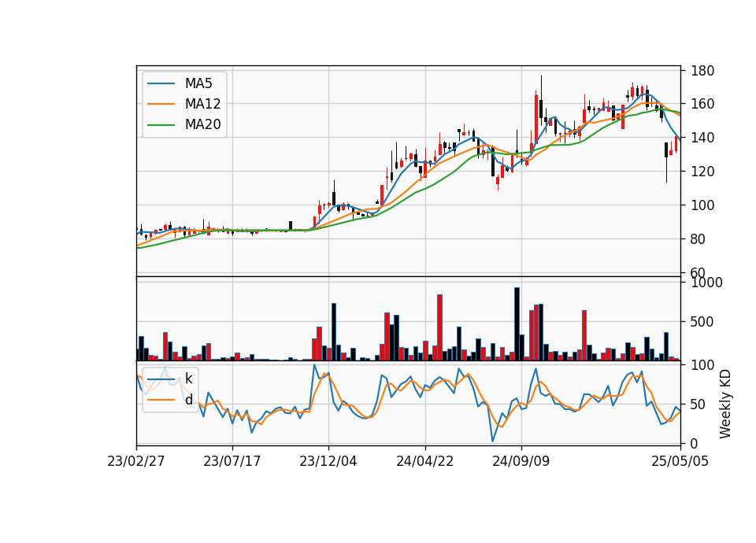Click the 500 volume axis label
The width and height of the screenshot is (756, 543).
point(702,322)
